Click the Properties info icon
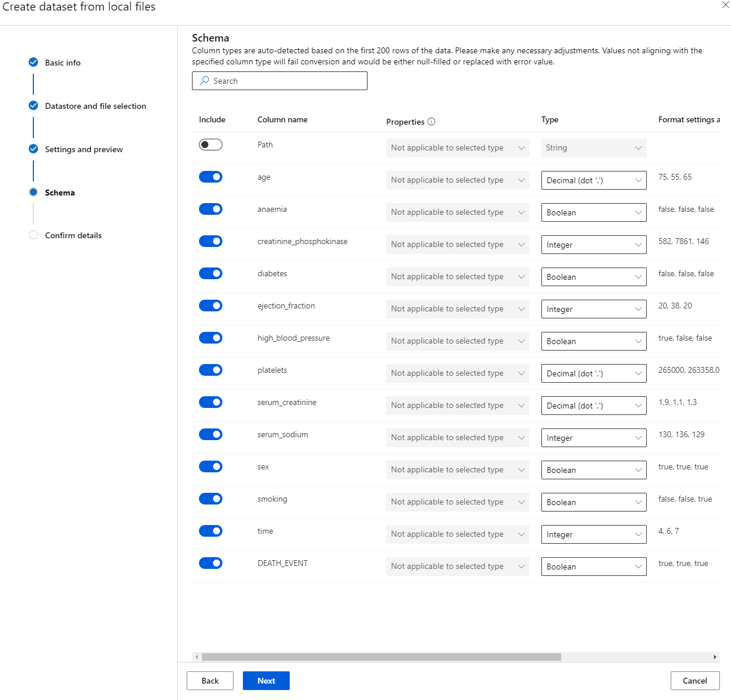 [431, 122]
